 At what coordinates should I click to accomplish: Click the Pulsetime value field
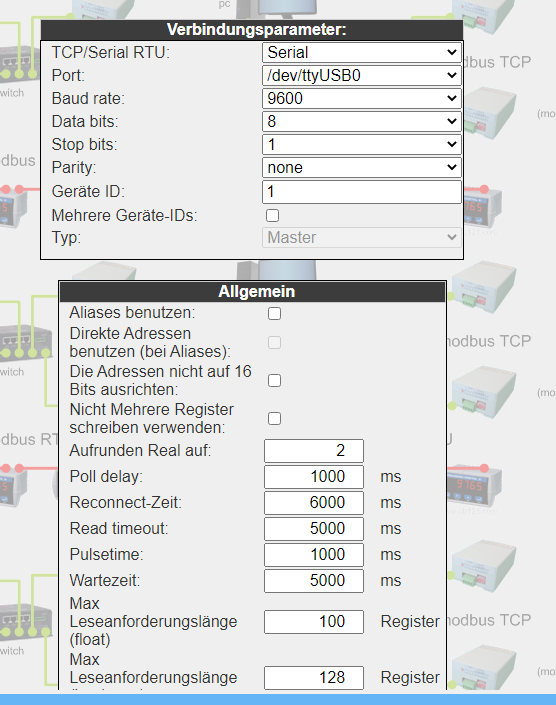coord(314,555)
